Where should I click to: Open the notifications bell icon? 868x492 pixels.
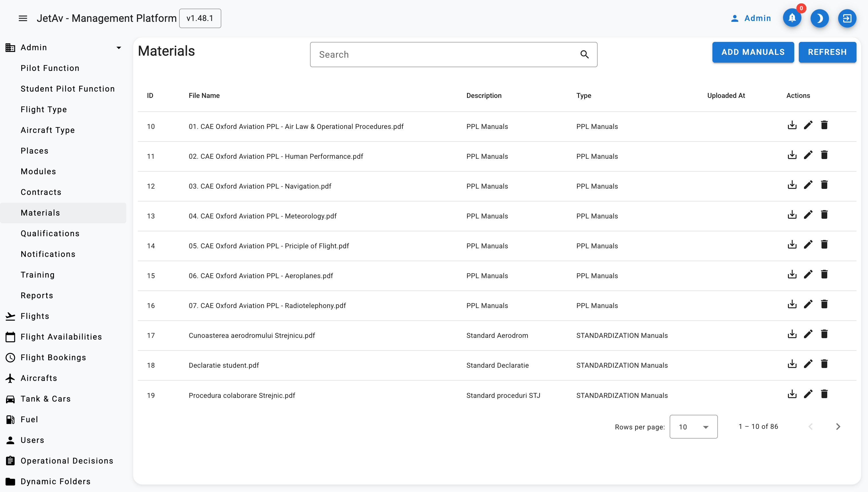click(x=792, y=18)
